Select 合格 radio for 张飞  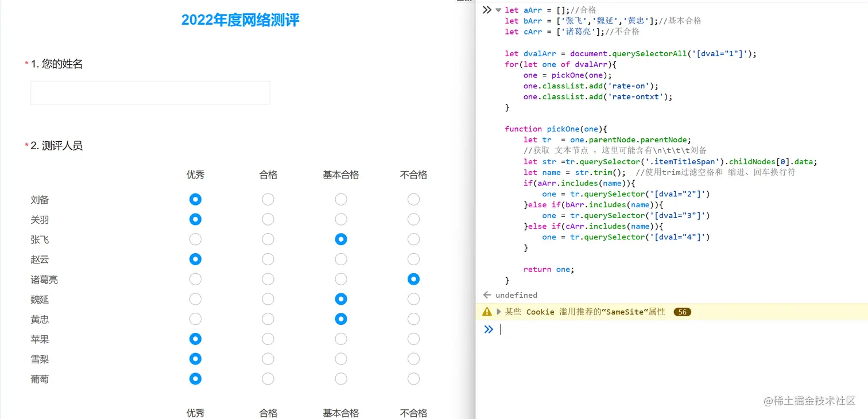pyautogui.click(x=268, y=239)
